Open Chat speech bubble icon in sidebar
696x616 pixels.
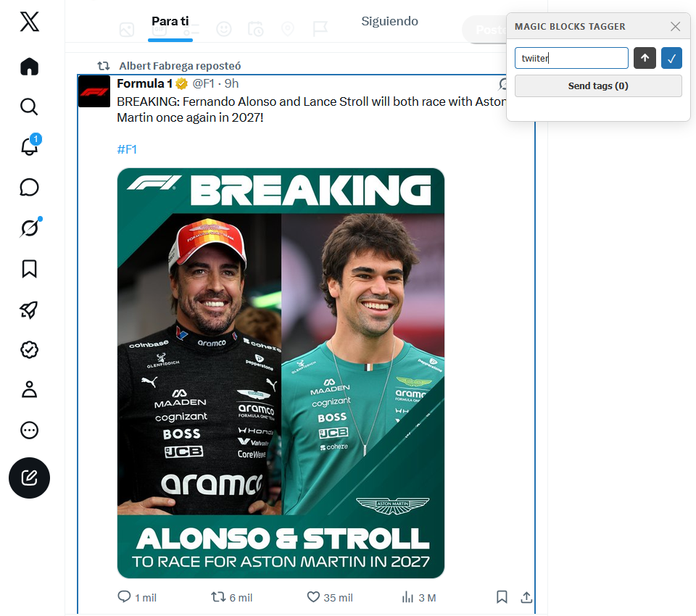pos(29,187)
